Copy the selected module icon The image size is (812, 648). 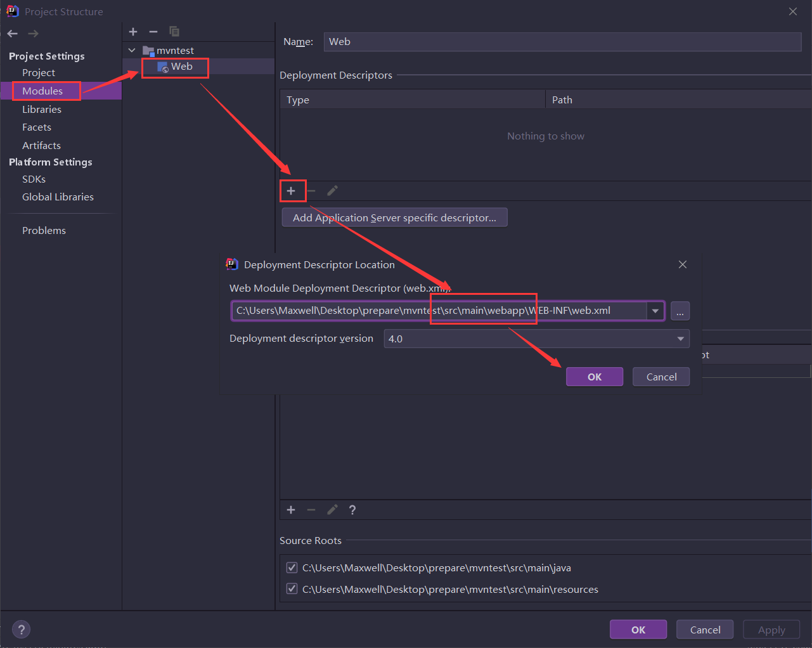[x=174, y=32]
